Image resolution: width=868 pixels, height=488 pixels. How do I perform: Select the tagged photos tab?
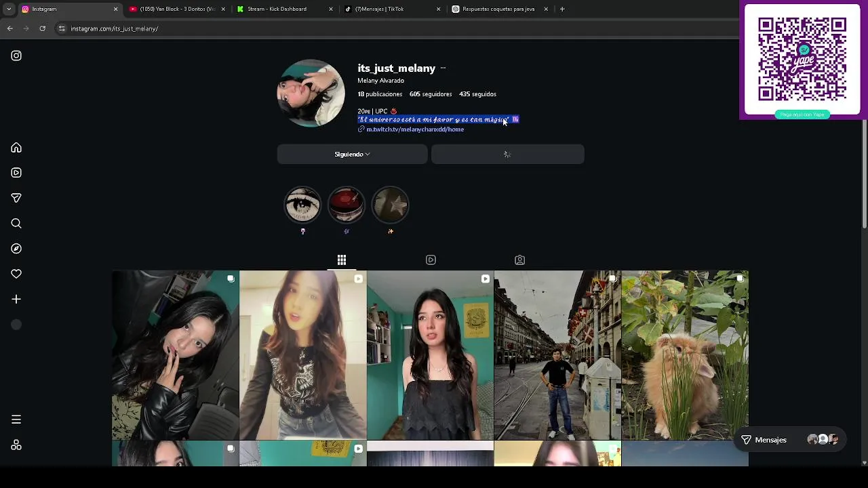point(519,260)
